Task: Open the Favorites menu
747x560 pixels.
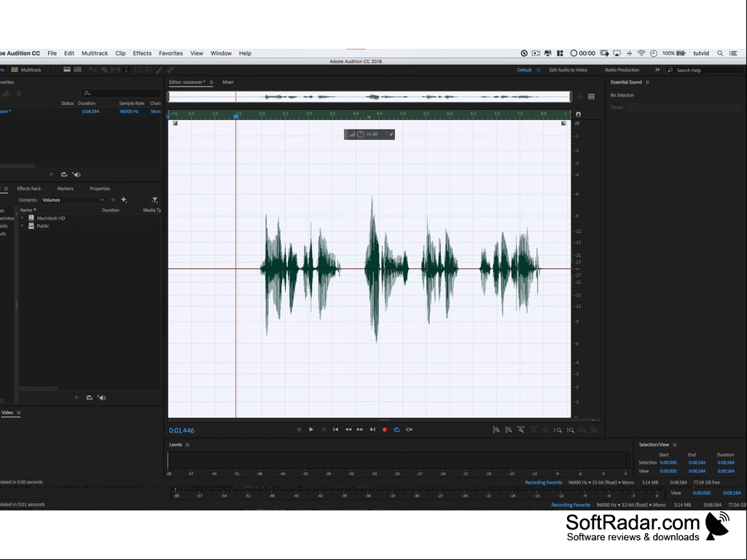Action: (171, 53)
